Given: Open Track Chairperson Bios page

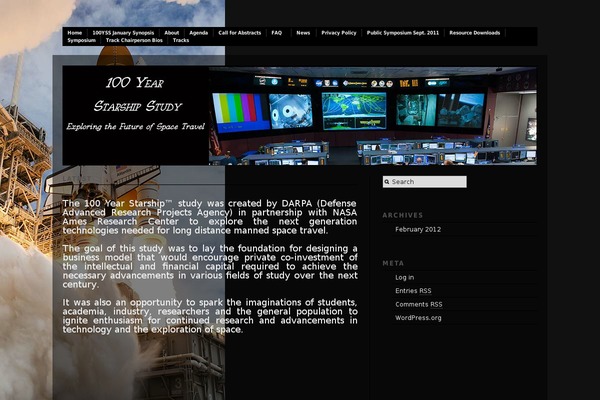Looking at the screenshot, I should pyautogui.click(x=134, y=41).
